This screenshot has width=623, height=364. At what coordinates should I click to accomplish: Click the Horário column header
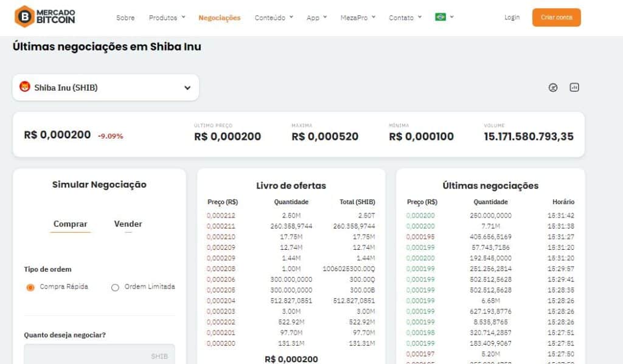pyautogui.click(x=563, y=202)
